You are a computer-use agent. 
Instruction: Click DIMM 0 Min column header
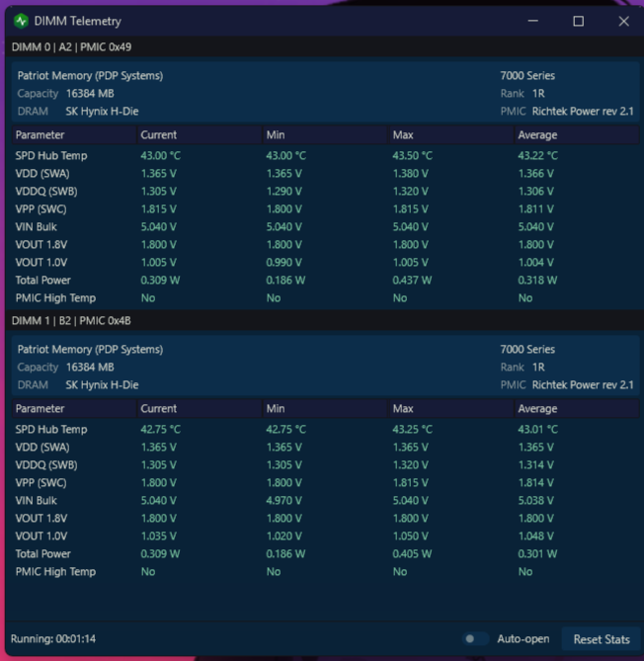tap(325, 135)
